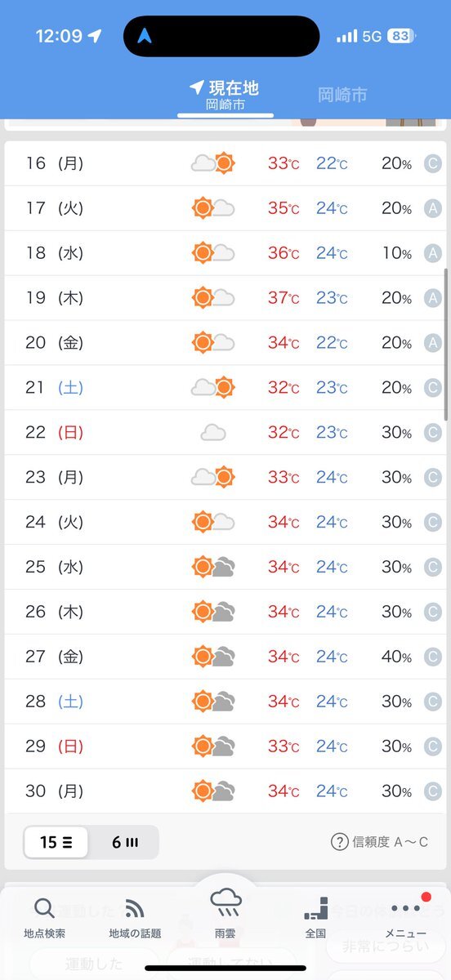This screenshot has height=980, width=451.
Task: Open the メニュー three-dots menu
Action: (406, 917)
